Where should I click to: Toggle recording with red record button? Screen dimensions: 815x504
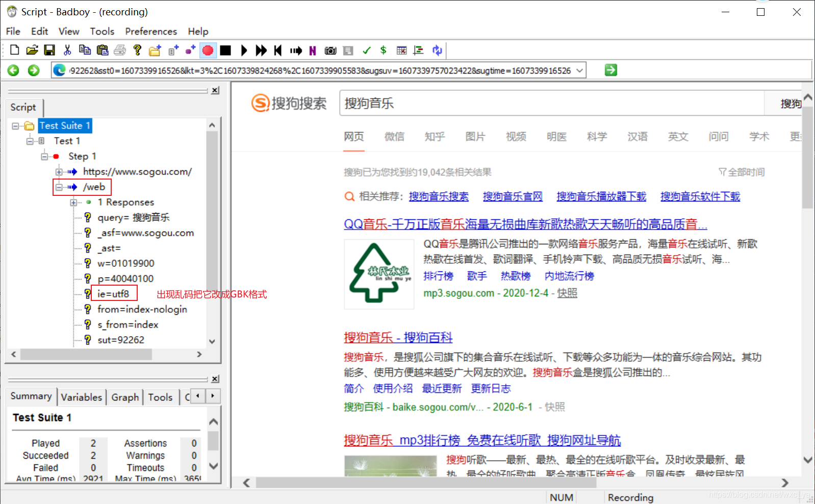tap(208, 50)
